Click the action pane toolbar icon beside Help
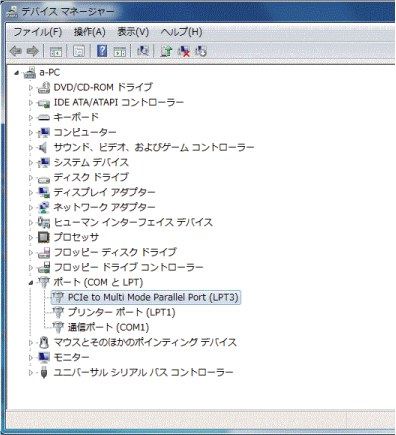The image size is (396, 435). [x=120, y=51]
